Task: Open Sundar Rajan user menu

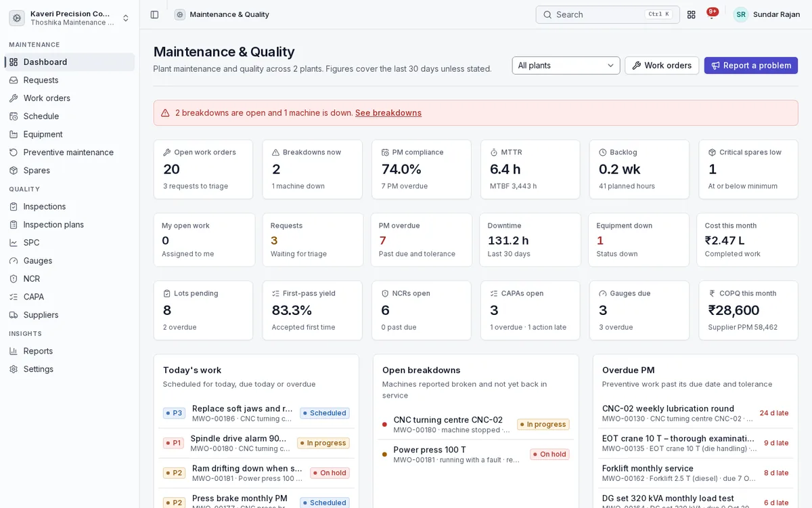Action: click(x=767, y=14)
